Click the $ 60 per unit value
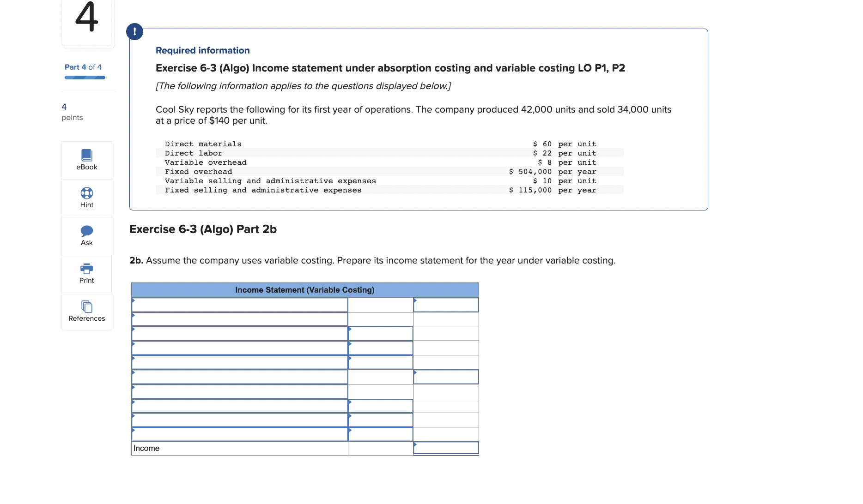This screenshot has width=863, height=504. click(x=565, y=144)
